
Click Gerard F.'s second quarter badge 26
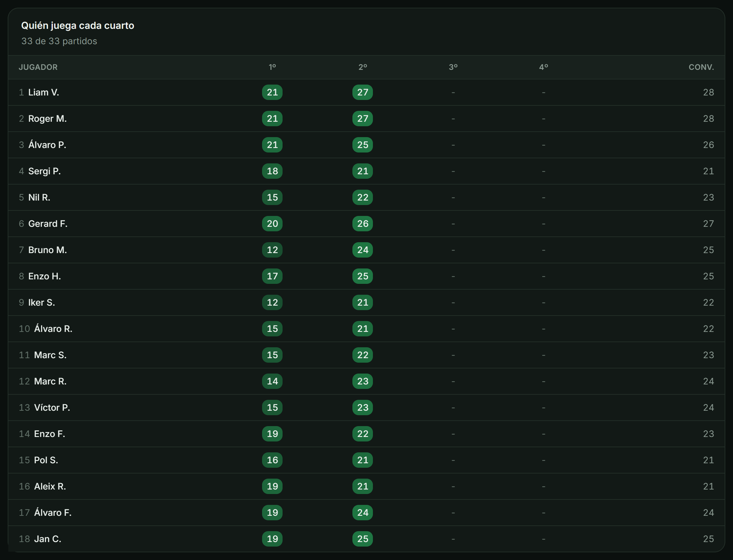click(x=363, y=224)
